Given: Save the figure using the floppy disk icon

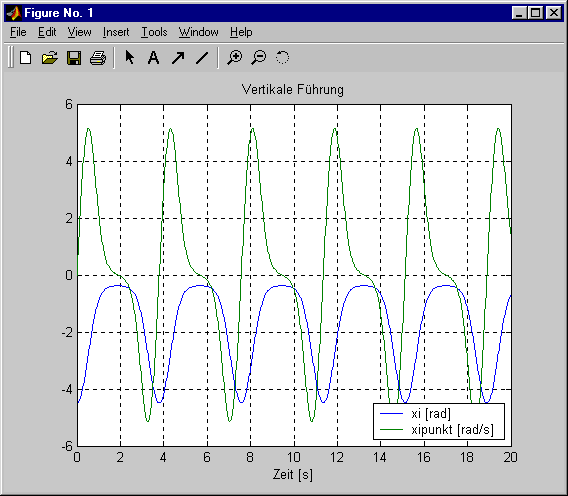Looking at the screenshot, I should [74, 58].
